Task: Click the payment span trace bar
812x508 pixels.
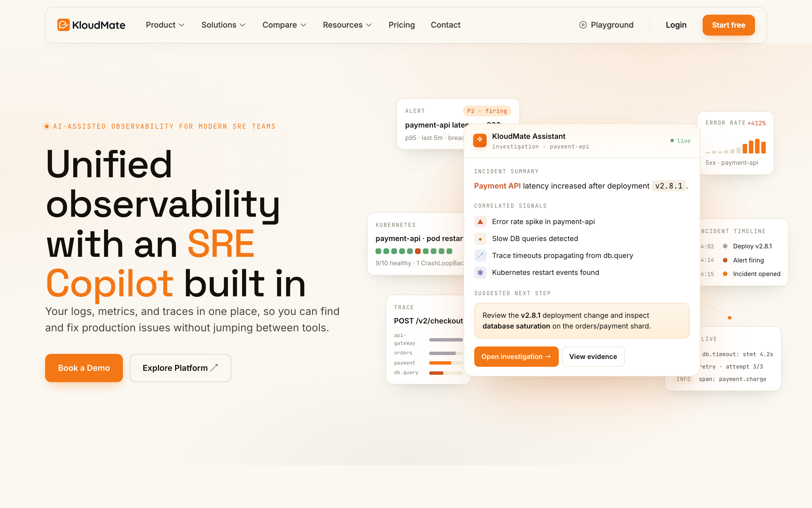Action: (446, 363)
